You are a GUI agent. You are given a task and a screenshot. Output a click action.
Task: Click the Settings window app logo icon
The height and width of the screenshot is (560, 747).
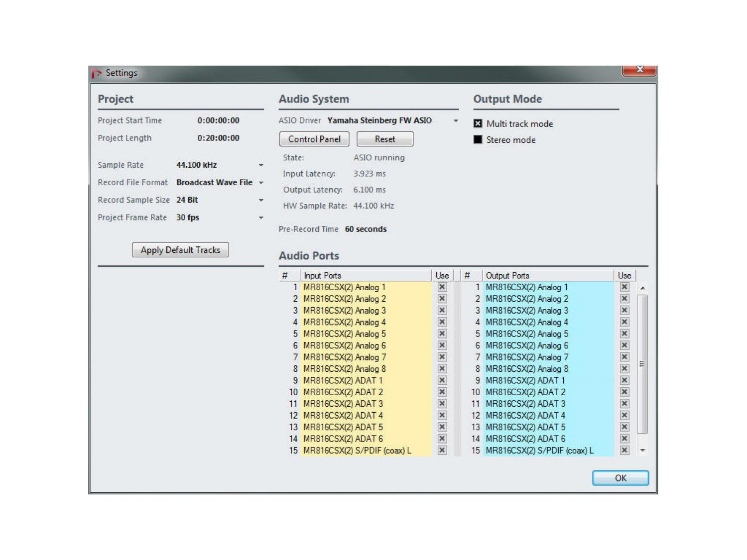tap(97, 73)
